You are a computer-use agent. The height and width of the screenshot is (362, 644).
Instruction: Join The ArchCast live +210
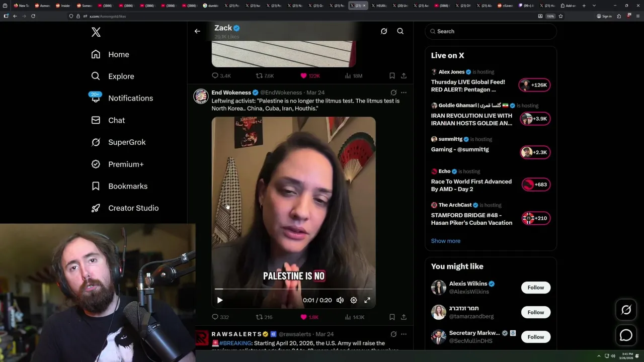[536, 218]
